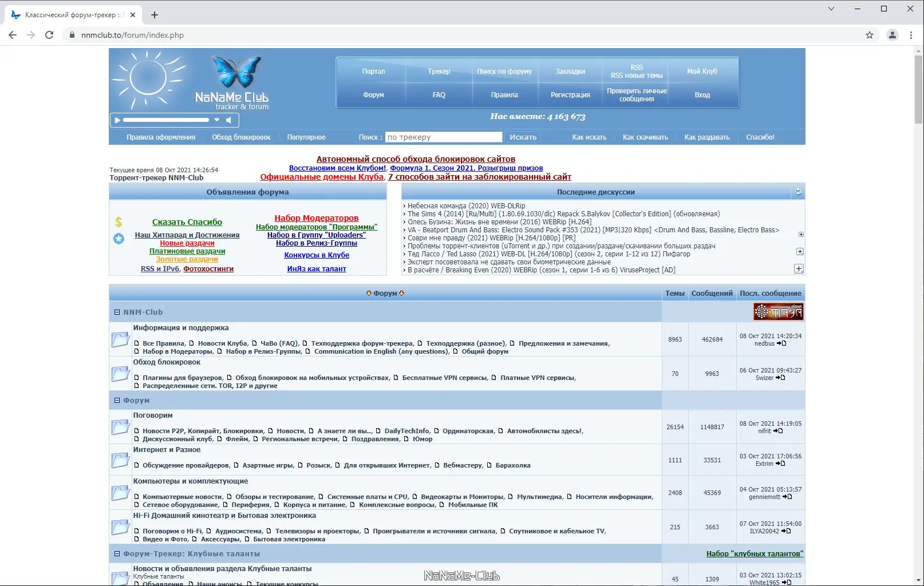Click the medium plus box in discussions panel
Image resolution: width=924 pixels, height=586 pixels.
click(x=800, y=251)
